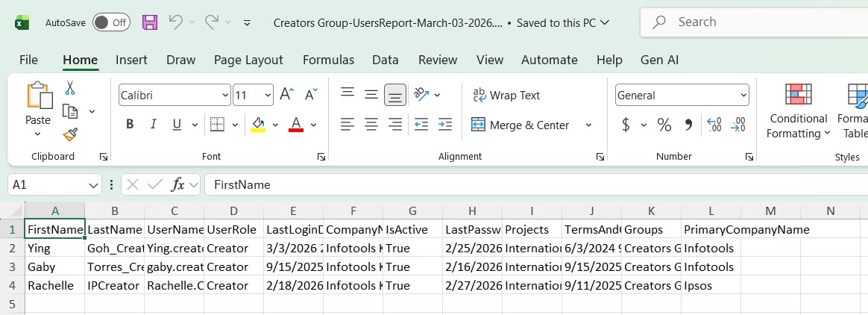Copy the selection
The height and width of the screenshot is (315, 868).
coord(70,111)
